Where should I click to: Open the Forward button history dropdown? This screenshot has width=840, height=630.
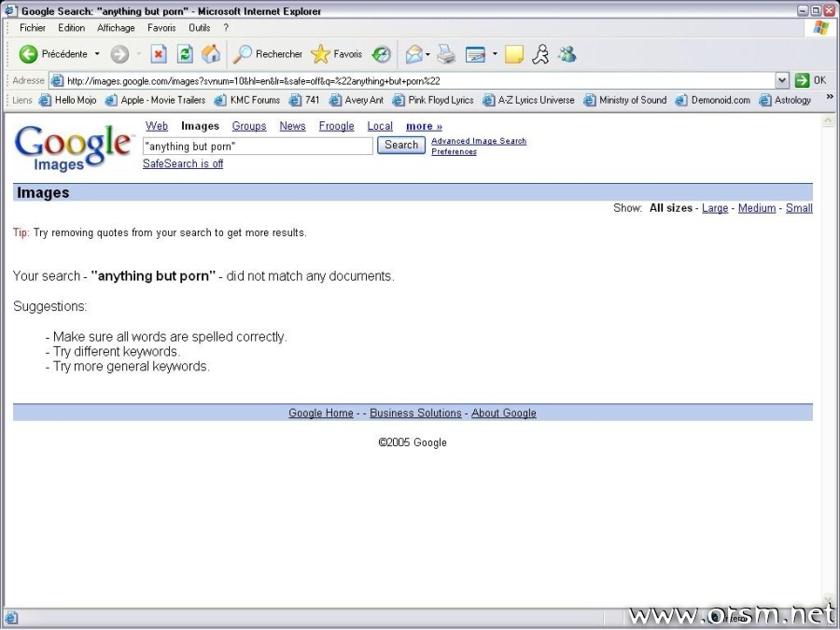point(139,54)
